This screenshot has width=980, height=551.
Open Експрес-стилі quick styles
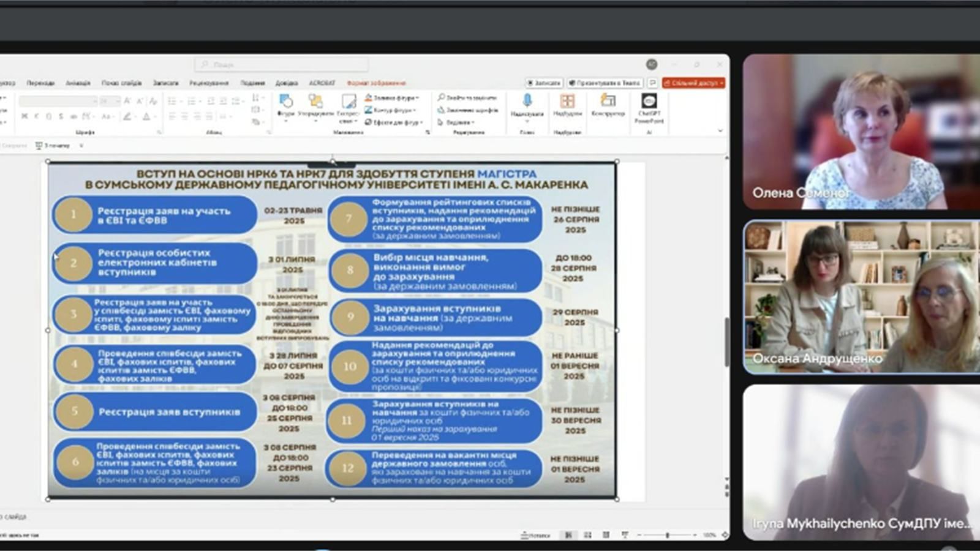[349, 108]
